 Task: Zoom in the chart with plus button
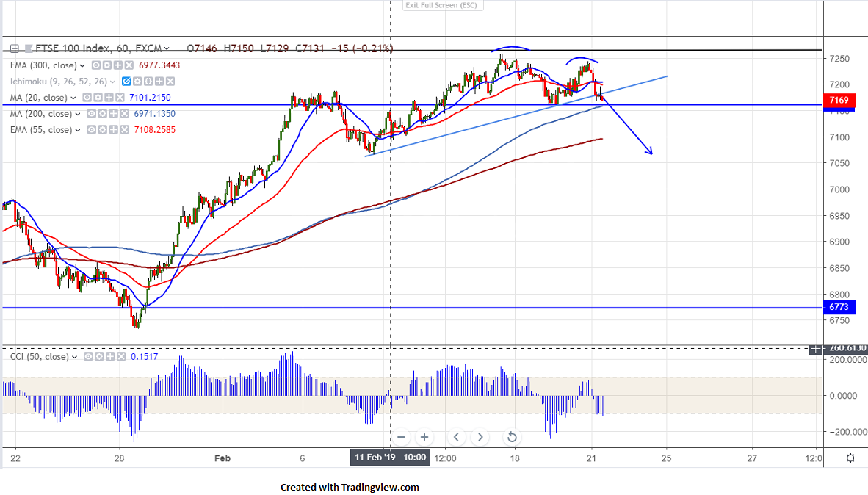click(424, 437)
